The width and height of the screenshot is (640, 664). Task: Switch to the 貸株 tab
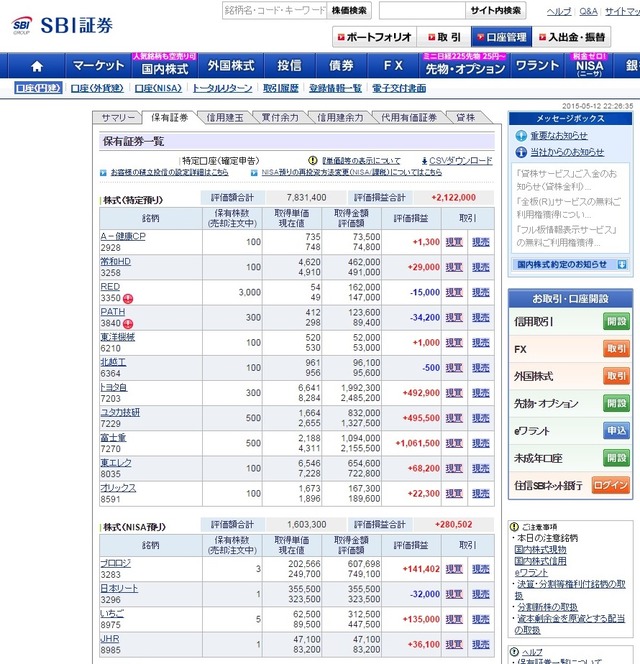[466, 117]
